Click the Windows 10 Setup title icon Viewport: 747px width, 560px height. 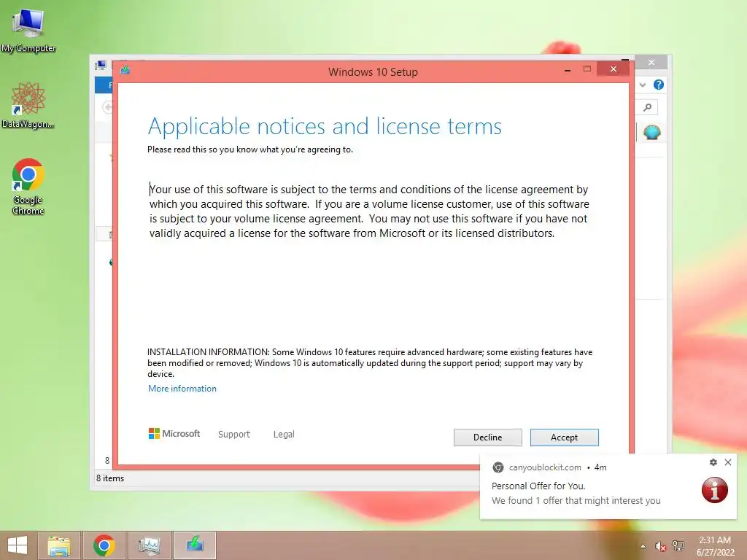coord(125,71)
